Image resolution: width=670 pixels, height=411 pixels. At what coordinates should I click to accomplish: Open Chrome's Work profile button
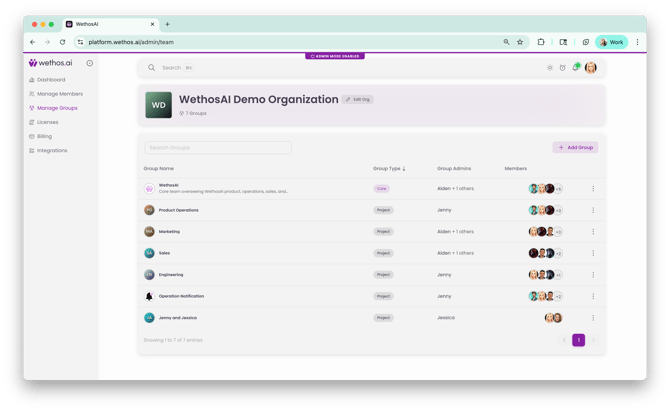click(611, 42)
